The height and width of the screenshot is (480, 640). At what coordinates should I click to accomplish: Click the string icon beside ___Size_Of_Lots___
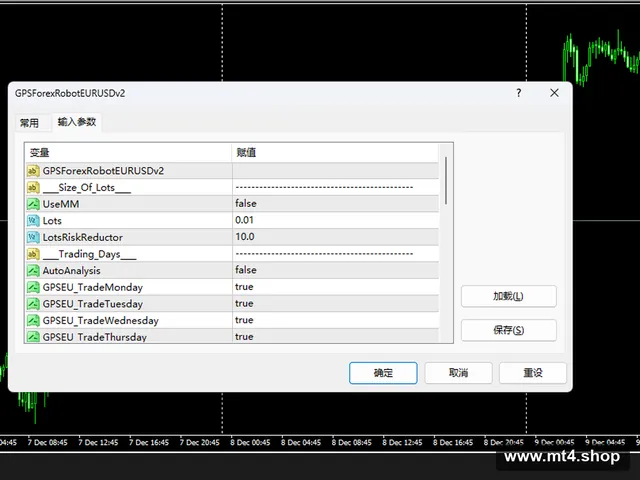click(x=33, y=187)
